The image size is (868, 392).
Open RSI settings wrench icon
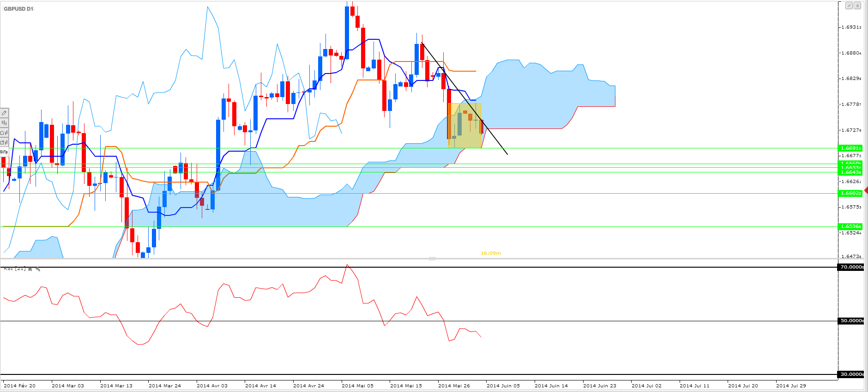point(38,269)
